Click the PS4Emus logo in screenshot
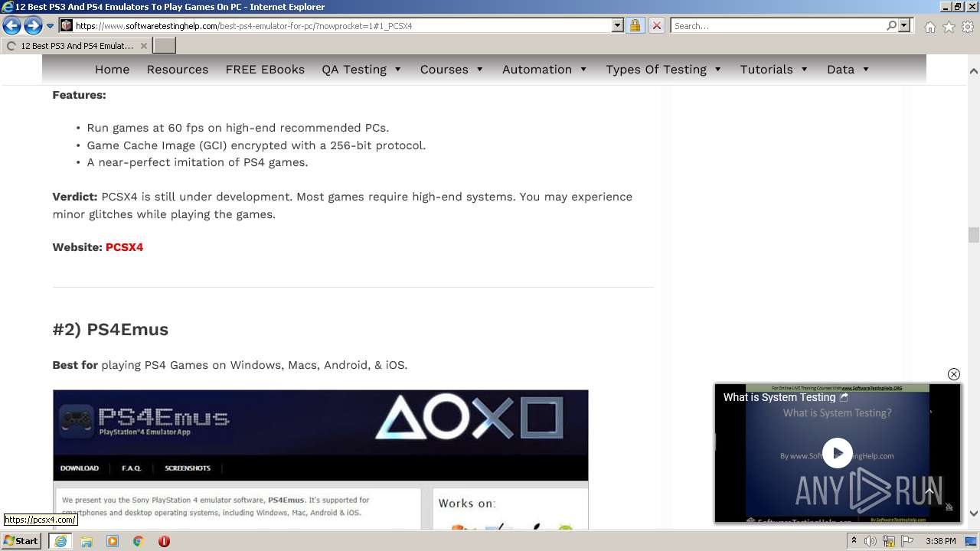 144,420
